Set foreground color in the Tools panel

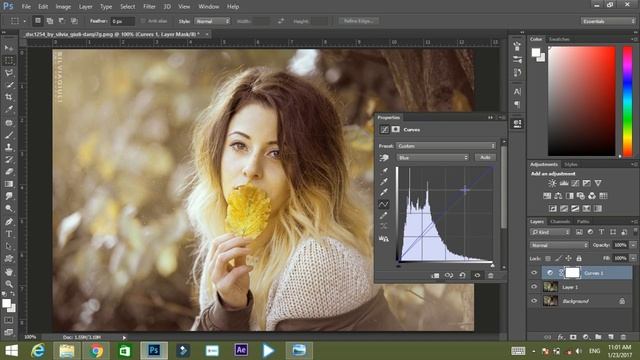(x=6, y=303)
